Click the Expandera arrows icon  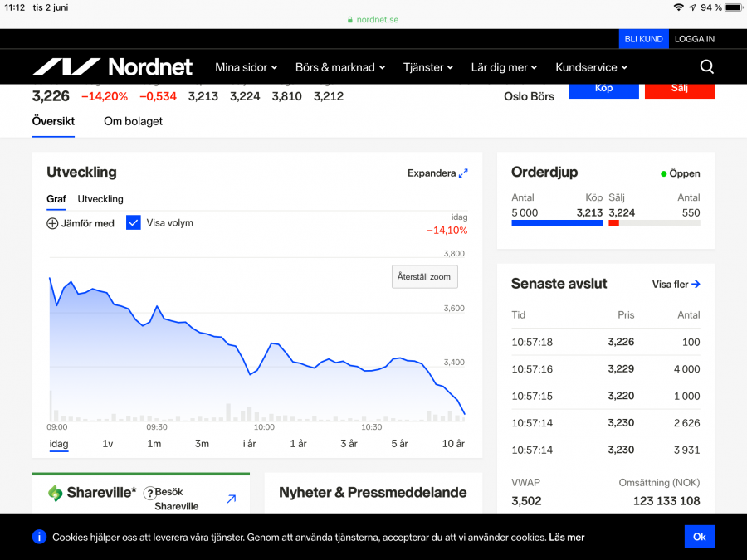[463, 173]
